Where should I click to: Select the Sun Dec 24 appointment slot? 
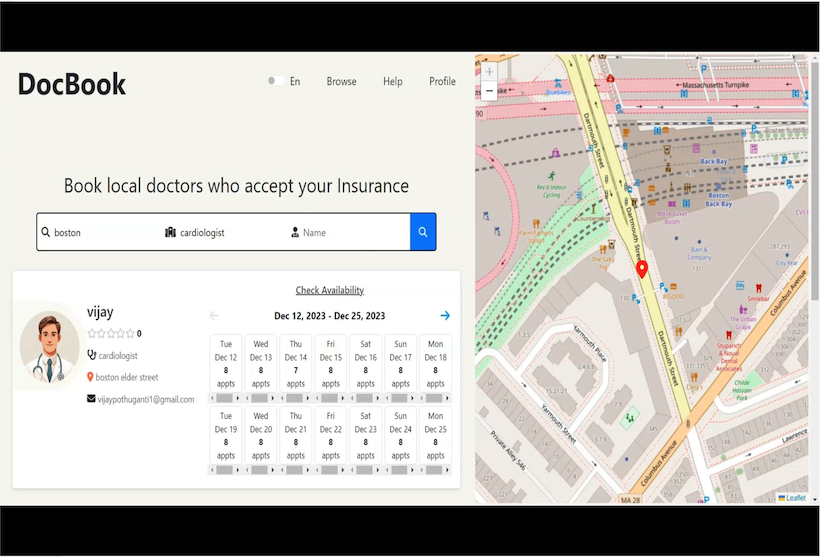tap(401, 435)
